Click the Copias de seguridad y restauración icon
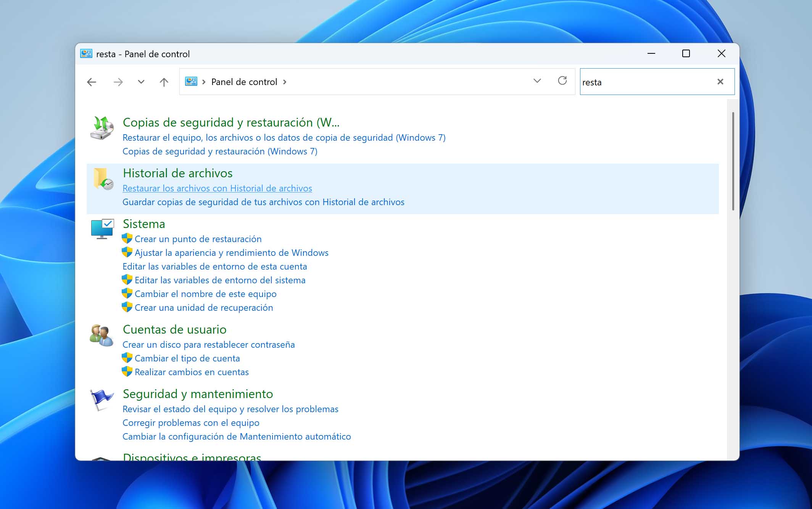Viewport: 812px width, 509px height. (x=102, y=128)
